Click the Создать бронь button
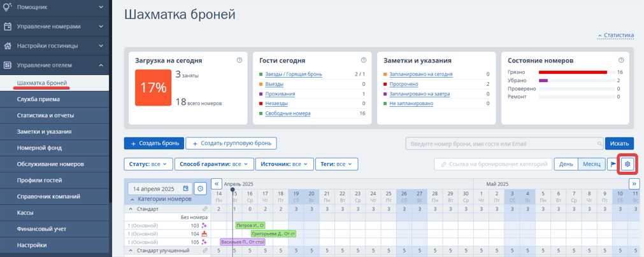Screen dimensions: 644x257 (154, 144)
